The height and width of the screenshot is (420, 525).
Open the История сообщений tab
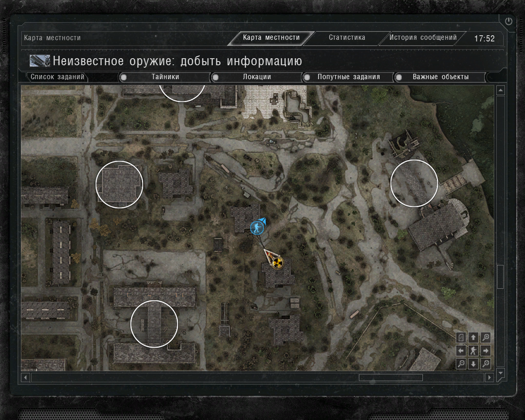[423, 38]
